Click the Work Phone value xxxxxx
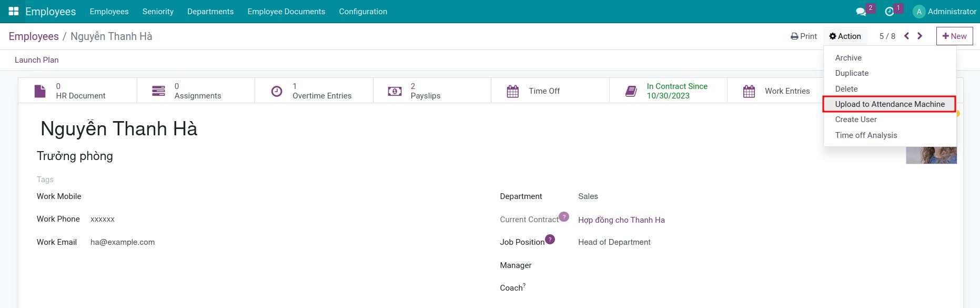This screenshot has height=308, width=980. pyautogui.click(x=103, y=219)
